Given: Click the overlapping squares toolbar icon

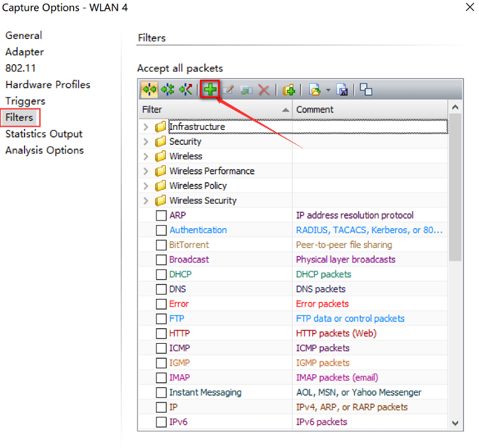Looking at the screenshot, I should click(x=366, y=89).
